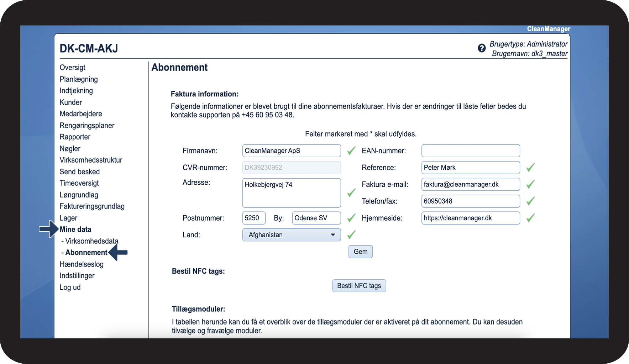Open Hændelseslog in the sidebar
The width and height of the screenshot is (629, 364).
pyautogui.click(x=82, y=264)
